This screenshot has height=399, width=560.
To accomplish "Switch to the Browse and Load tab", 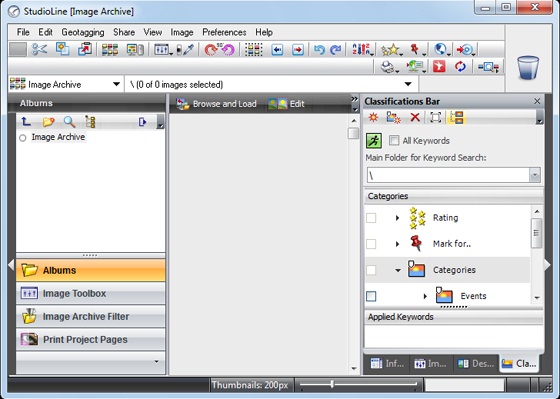I will point(217,104).
